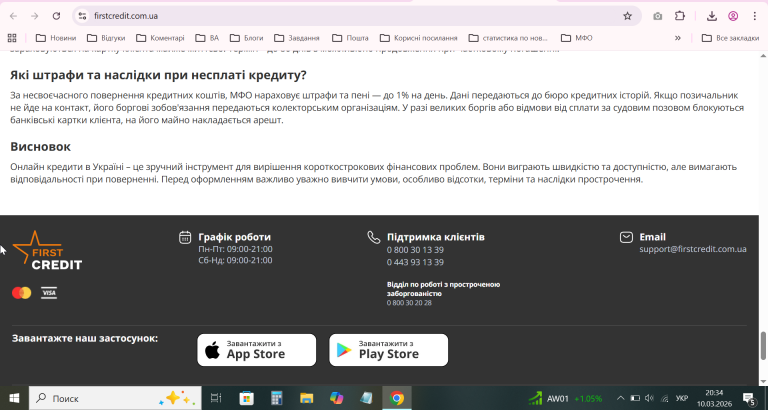Click the Графік роботи heading
The height and width of the screenshot is (410, 768).
pyautogui.click(x=235, y=237)
